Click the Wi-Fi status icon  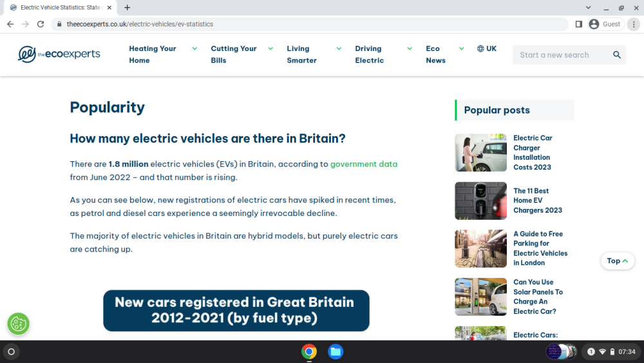click(603, 351)
